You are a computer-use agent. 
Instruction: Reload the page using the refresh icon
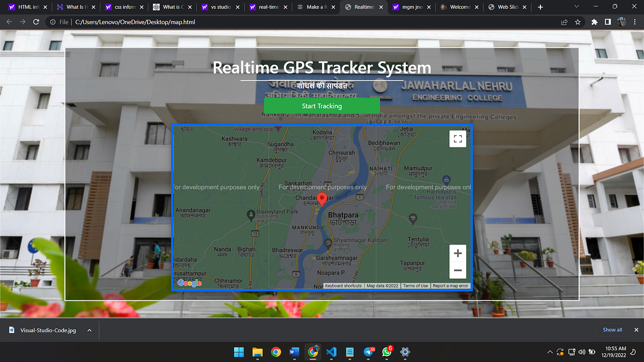pos(36,22)
